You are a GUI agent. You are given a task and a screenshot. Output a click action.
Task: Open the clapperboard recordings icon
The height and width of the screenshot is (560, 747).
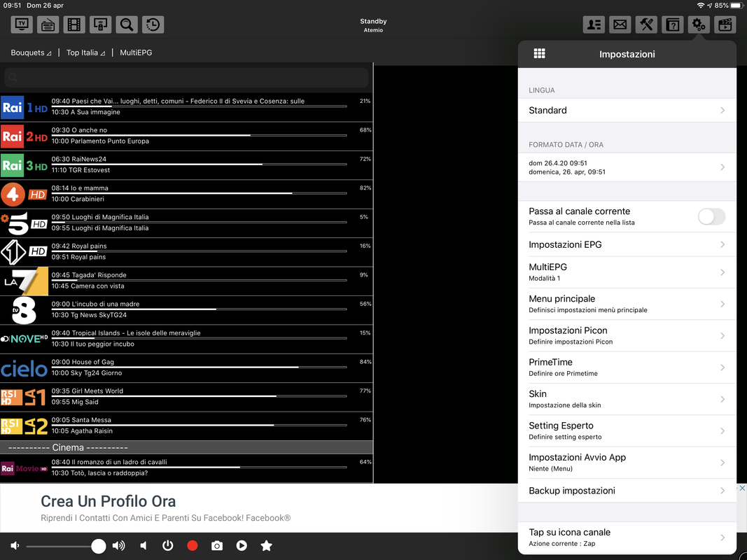click(x=725, y=24)
